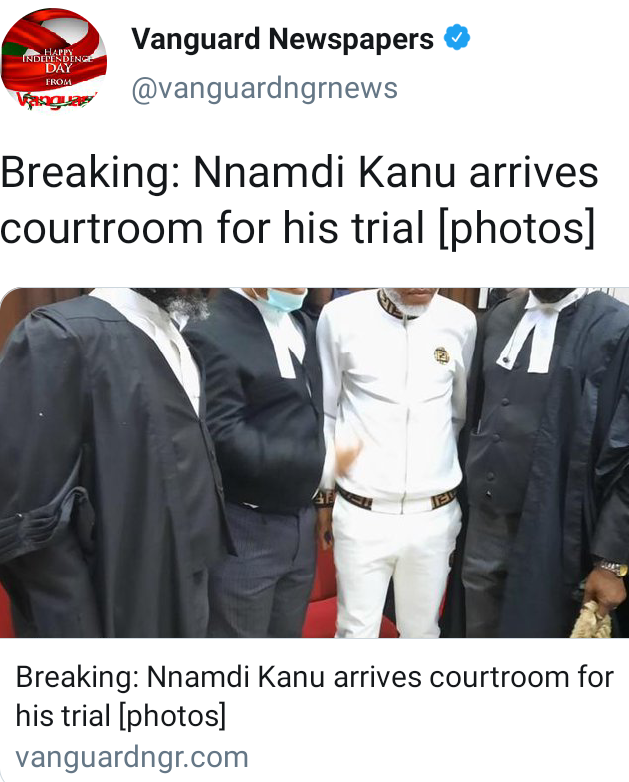The height and width of the screenshot is (782, 629).
Task: Click the wristwatch on the right lawyer's hand
Action: [614, 568]
